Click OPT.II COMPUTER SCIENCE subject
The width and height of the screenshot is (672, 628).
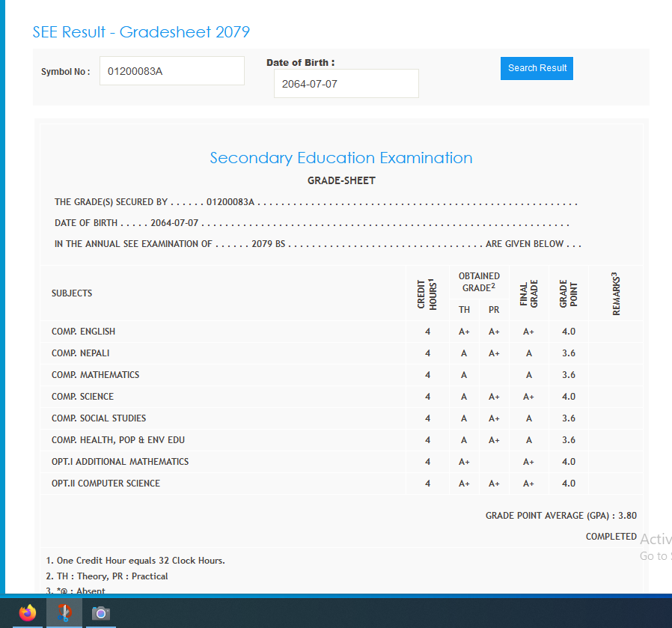(106, 484)
